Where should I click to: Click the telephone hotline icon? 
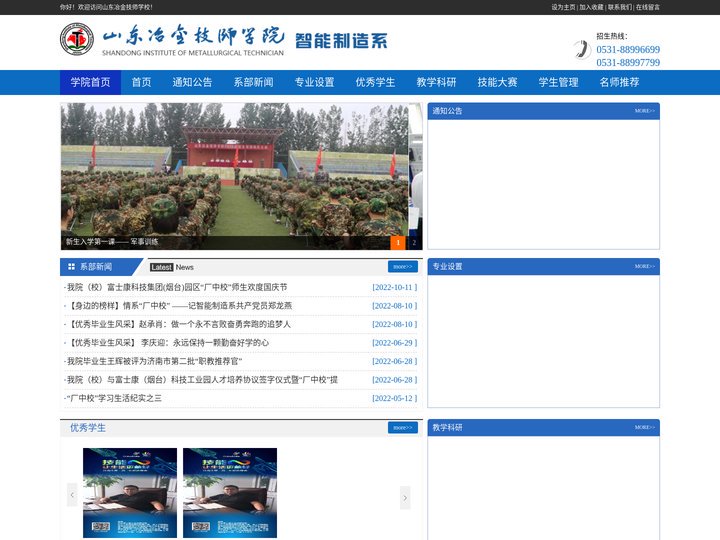(x=581, y=50)
